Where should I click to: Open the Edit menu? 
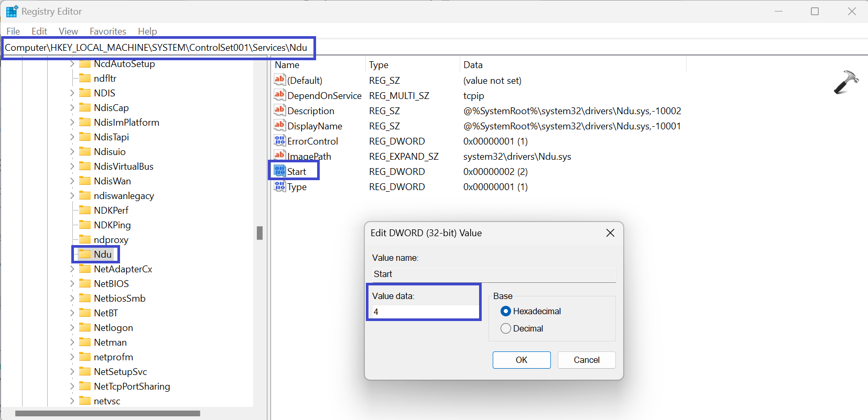(x=39, y=31)
